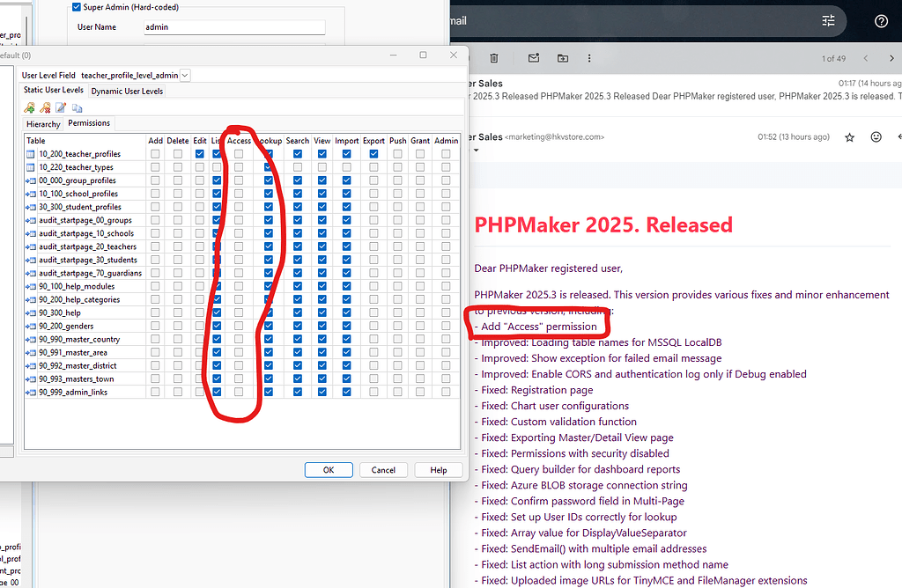Uncheck Import for 90_200_genders
The image size is (902, 588).
click(x=346, y=326)
